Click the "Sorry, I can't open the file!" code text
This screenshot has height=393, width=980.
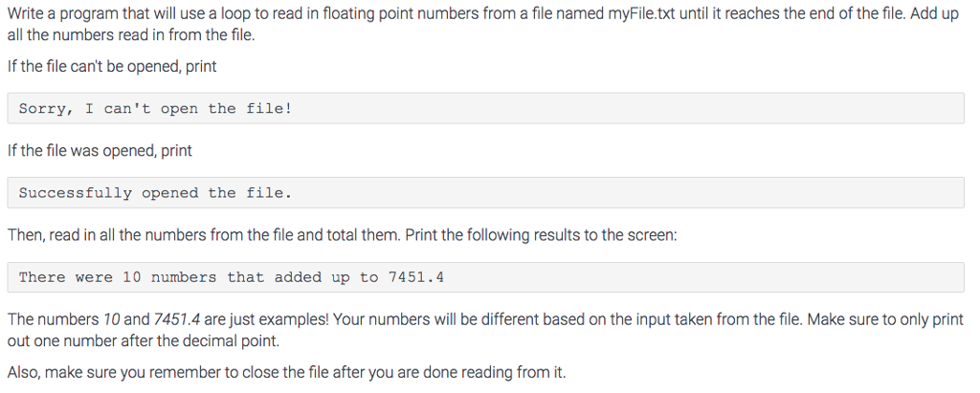155,109
